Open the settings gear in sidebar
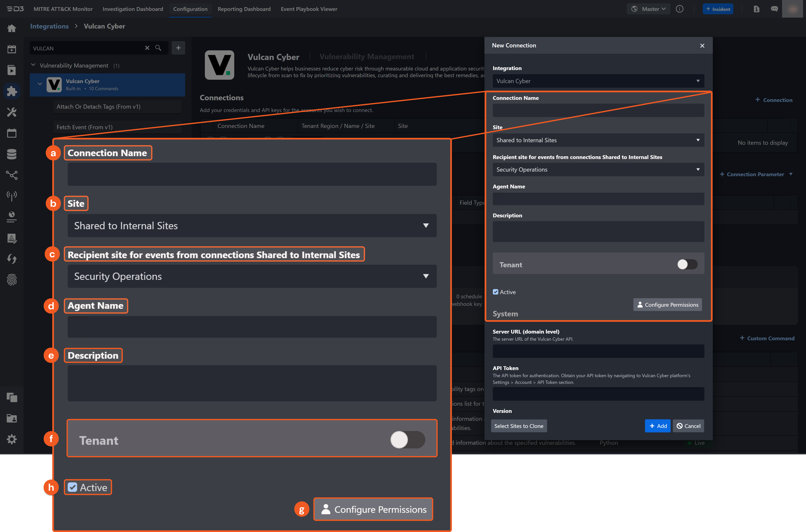Screen dimensions: 806x532 (x=12, y=439)
